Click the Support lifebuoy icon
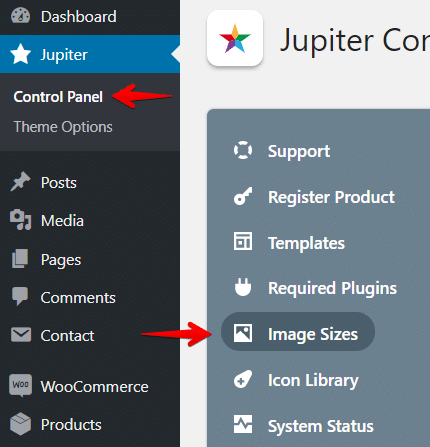Screen dimensions: 430x447 (x=243, y=150)
